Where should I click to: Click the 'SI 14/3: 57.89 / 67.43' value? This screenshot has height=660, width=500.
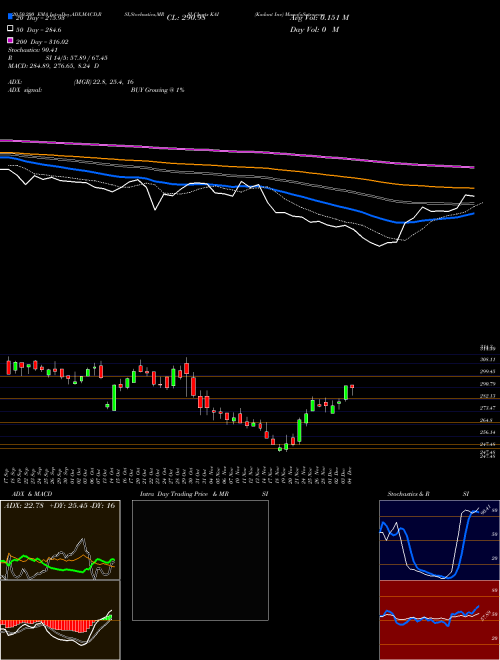pyautogui.click(x=76, y=58)
